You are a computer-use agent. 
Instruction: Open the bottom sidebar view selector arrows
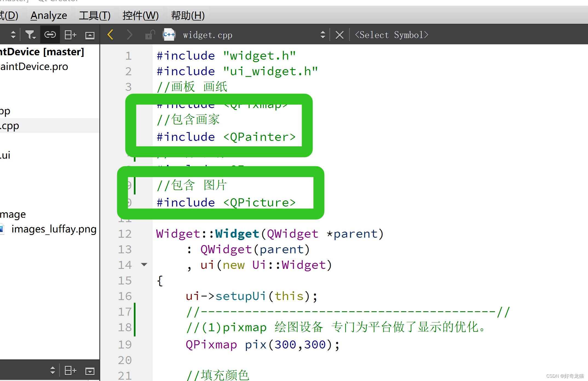coord(53,370)
